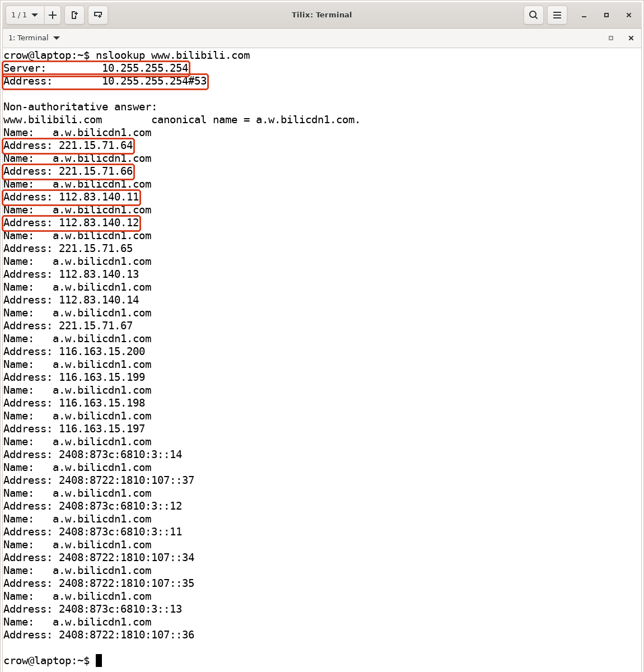
Task: Click Address 2408:8722:1810:107::35
Action: tap(99, 584)
